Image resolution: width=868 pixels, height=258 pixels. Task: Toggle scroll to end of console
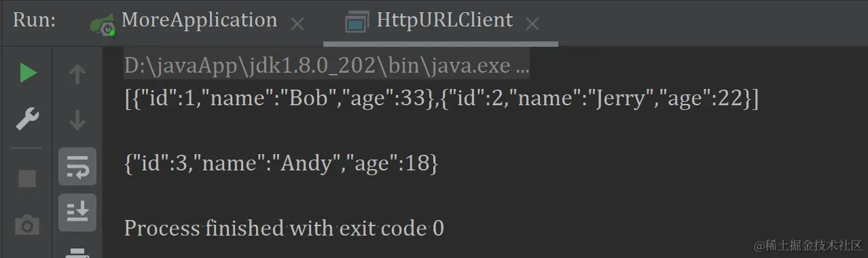click(x=77, y=213)
